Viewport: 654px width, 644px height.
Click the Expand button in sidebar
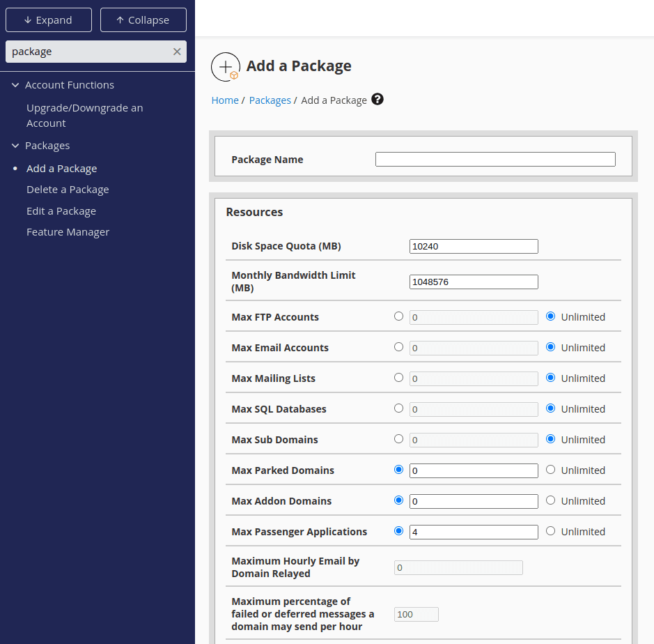point(49,20)
